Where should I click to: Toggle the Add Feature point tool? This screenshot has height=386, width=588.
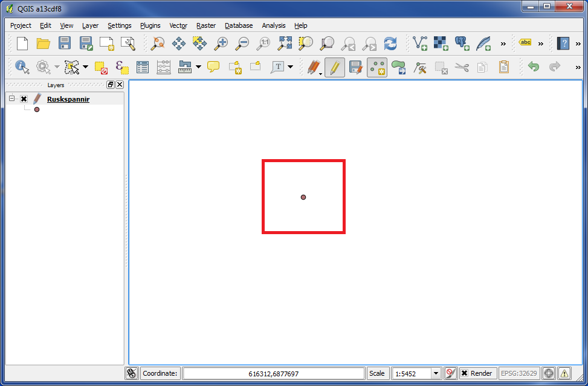[x=377, y=67]
